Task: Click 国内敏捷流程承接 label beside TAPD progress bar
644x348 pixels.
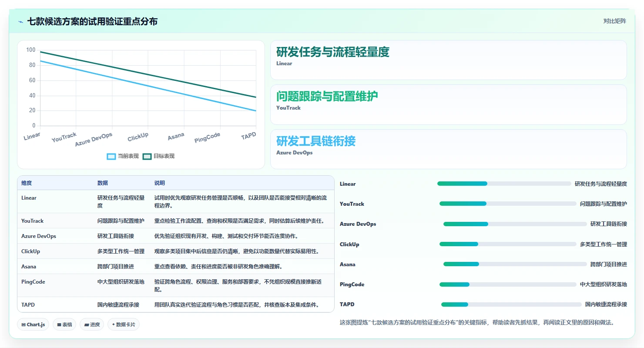Action: click(x=606, y=304)
